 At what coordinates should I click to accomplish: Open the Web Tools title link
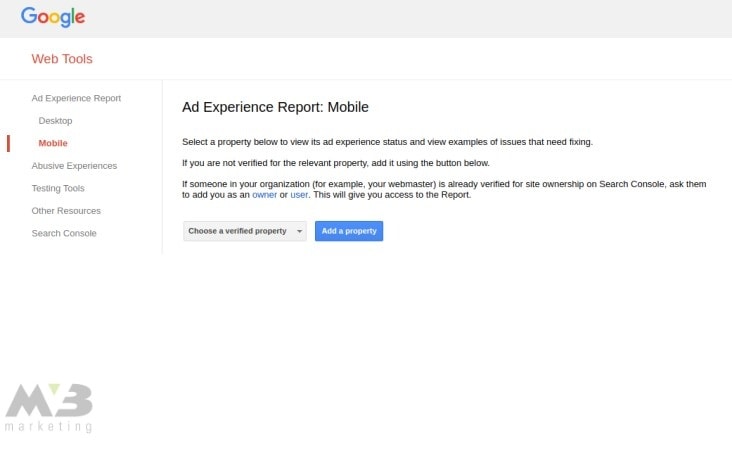[62, 59]
